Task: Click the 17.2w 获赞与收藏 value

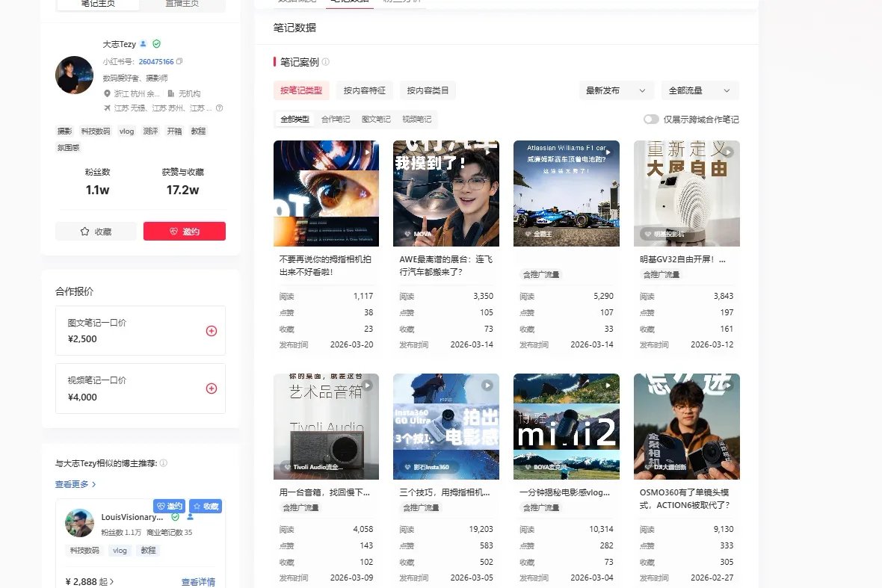Action: (x=183, y=190)
